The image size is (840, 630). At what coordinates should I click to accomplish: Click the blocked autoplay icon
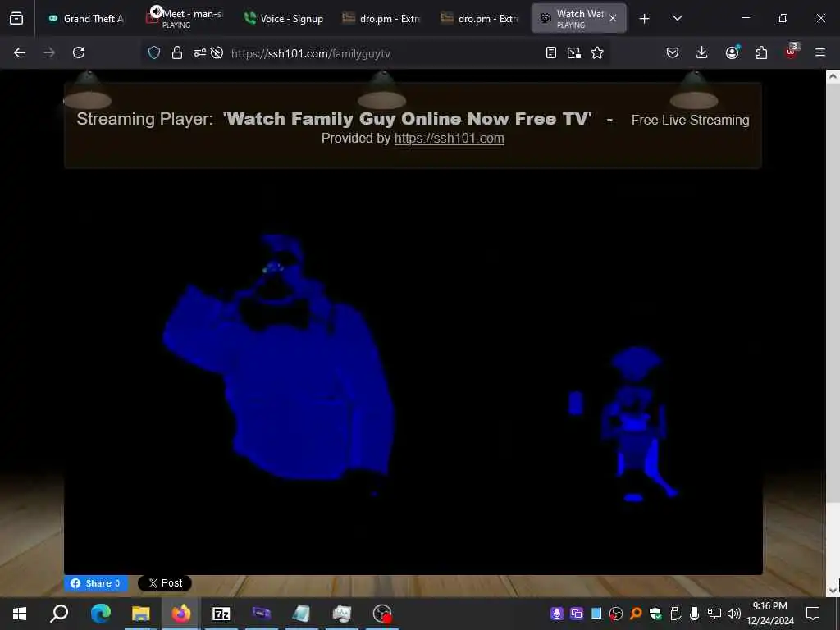click(217, 52)
